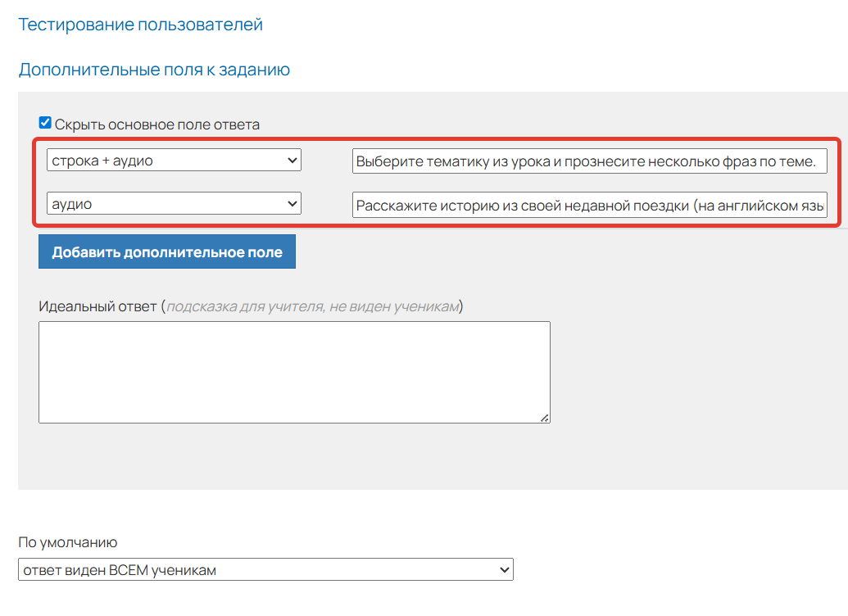Open the 'Тестирование пользователей' section link
The width and height of the screenshot is (848, 616).
[x=140, y=25]
